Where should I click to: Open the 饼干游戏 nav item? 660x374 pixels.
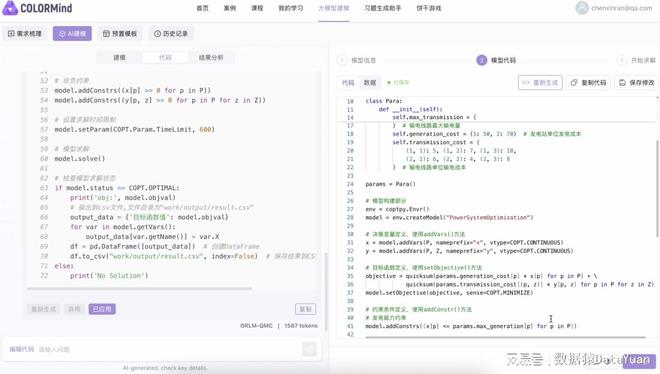pyautogui.click(x=429, y=8)
